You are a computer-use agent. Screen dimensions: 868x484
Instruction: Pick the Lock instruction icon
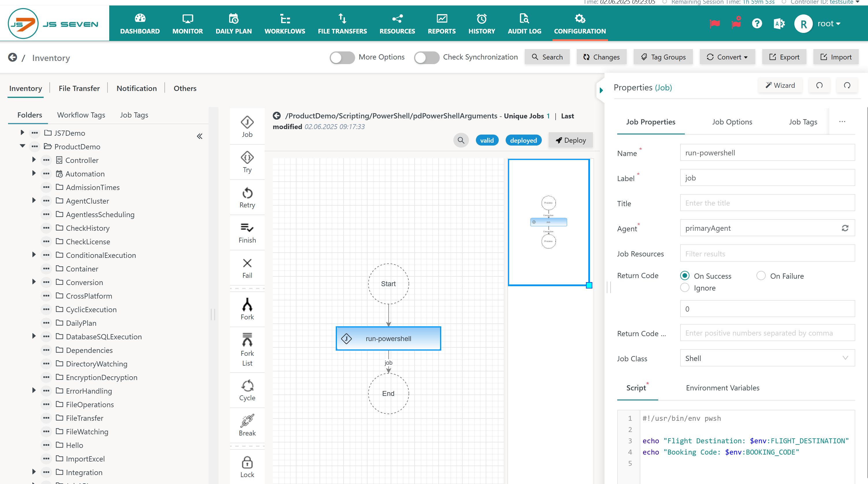247,462
